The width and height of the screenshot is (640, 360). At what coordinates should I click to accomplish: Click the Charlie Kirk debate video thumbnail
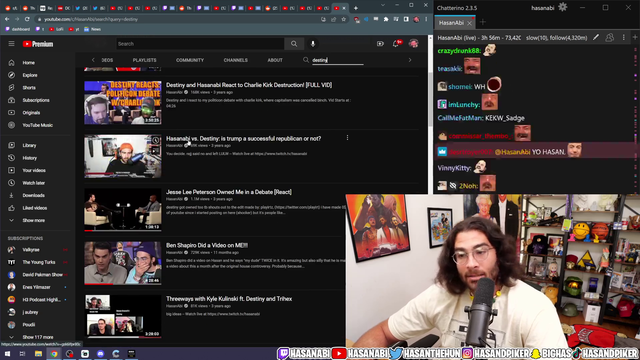point(122,102)
